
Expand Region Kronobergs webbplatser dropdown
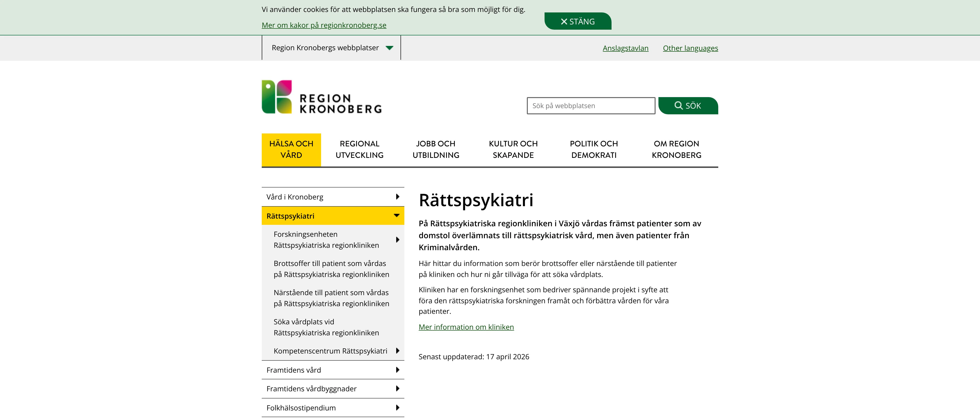tap(331, 48)
